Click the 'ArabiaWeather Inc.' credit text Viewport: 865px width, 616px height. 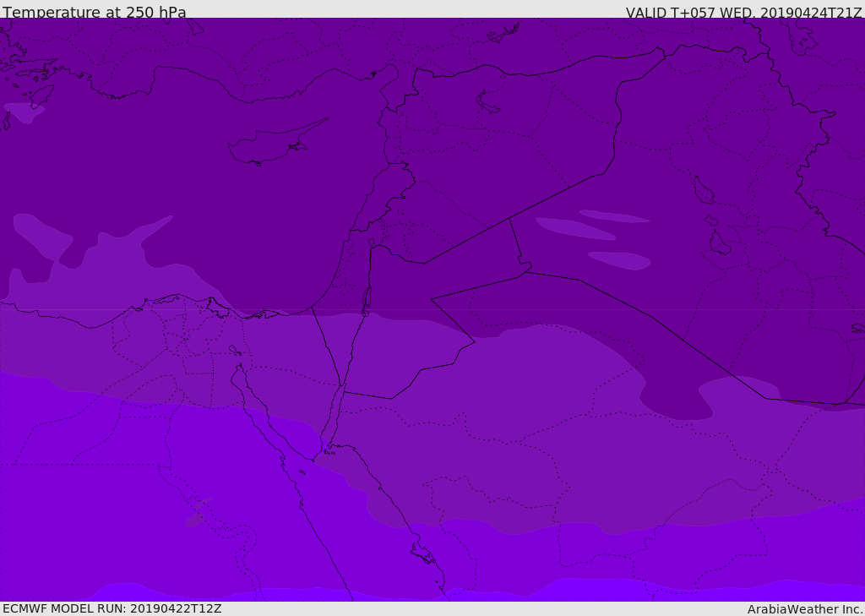[x=804, y=609]
